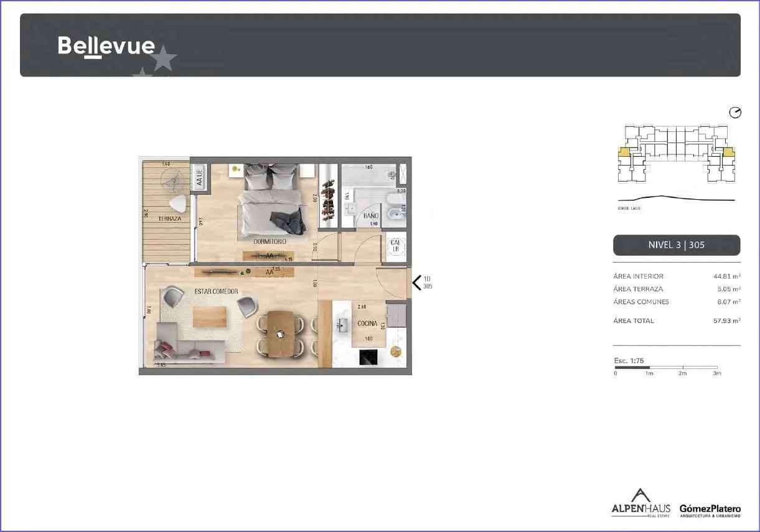Viewport: 760px width, 532px height.
Task: Click the BAÑO room label
Action: pyautogui.click(x=371, y=216)
